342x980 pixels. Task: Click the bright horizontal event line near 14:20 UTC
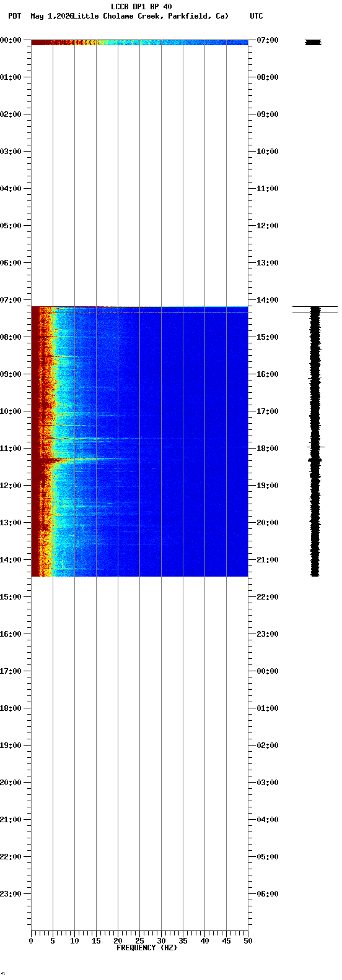(x=139, y=312)
